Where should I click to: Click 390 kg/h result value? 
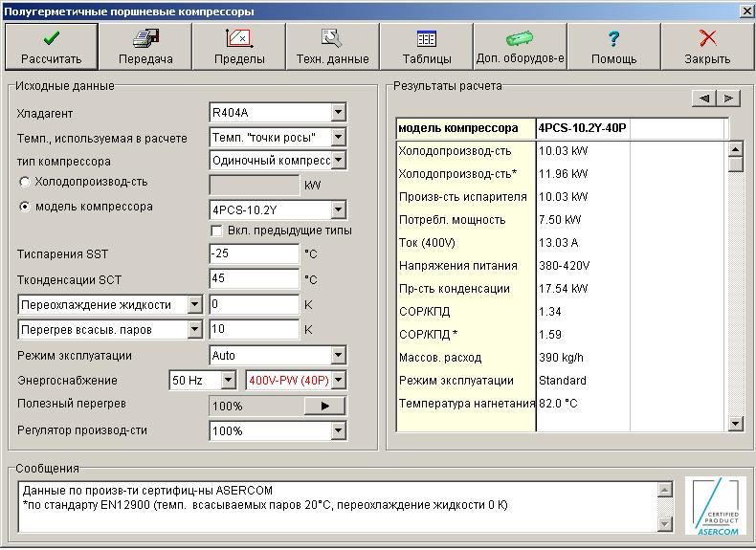561,358
